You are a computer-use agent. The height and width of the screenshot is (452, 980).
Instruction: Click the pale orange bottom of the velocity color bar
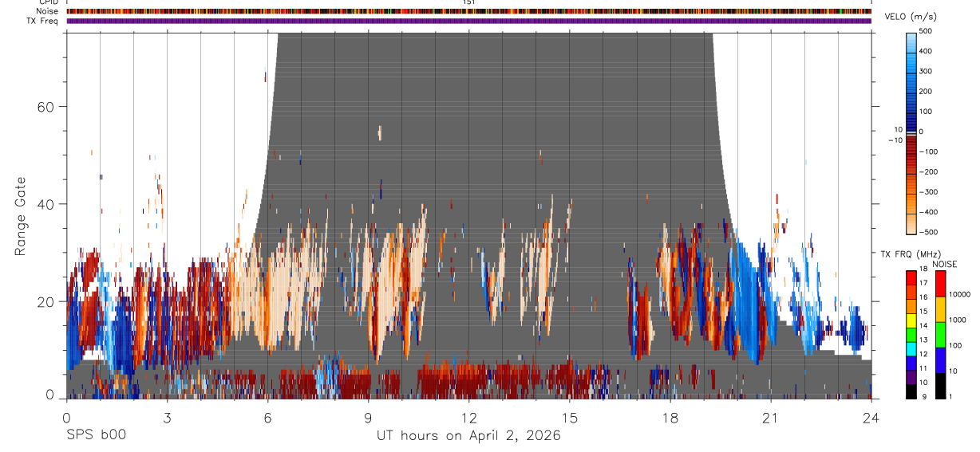[x=911, y=222]
